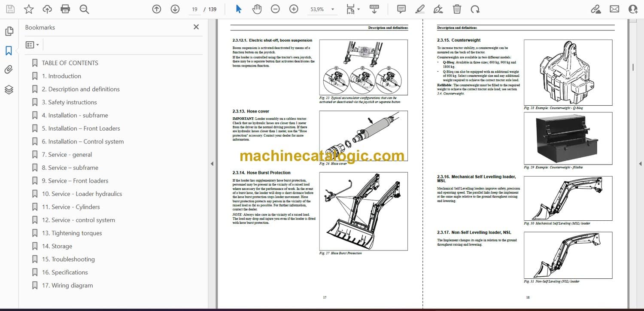Image resolution: width=644 pixels, height=311 pixels.
Task: Click the page number field showing 19
Action: pyautogui.click(x=194, y=9)
